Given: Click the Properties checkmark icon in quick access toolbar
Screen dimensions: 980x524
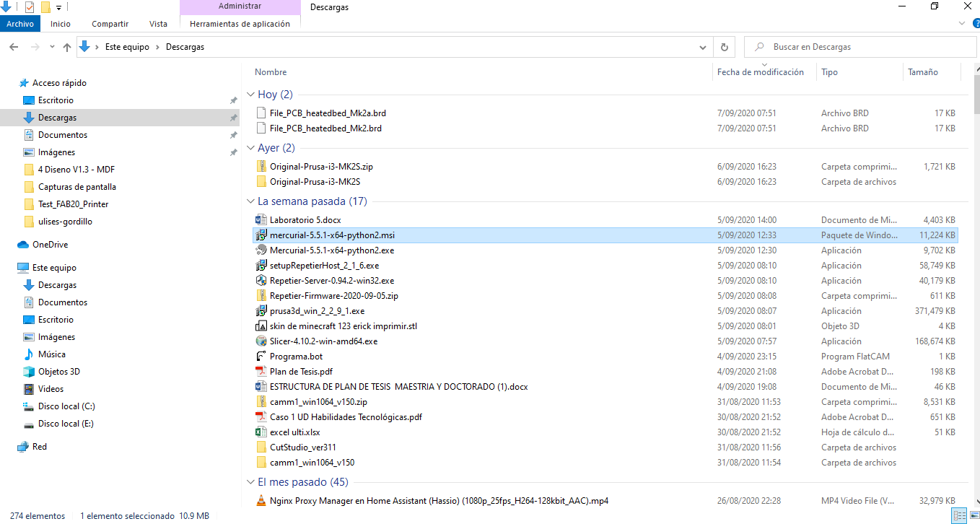Looking at the screenshot, I should pyautogui.click(x=30, y=7).
